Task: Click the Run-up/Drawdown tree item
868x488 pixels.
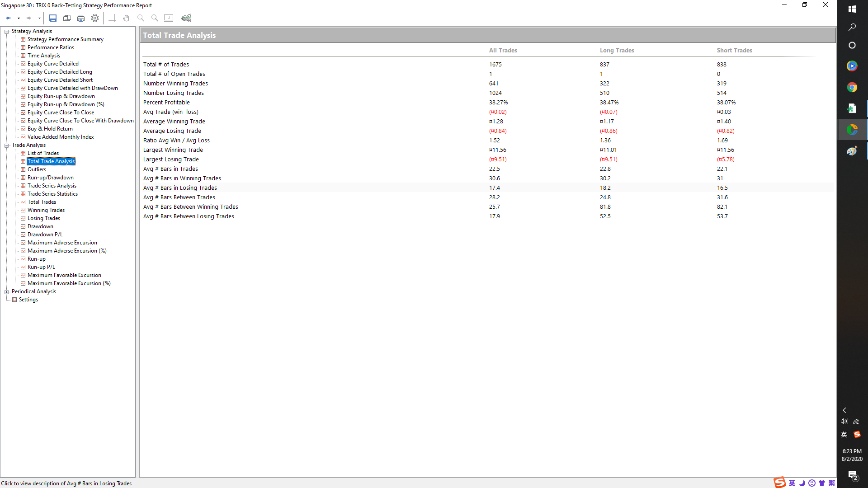Action: (x=51, y=177)
